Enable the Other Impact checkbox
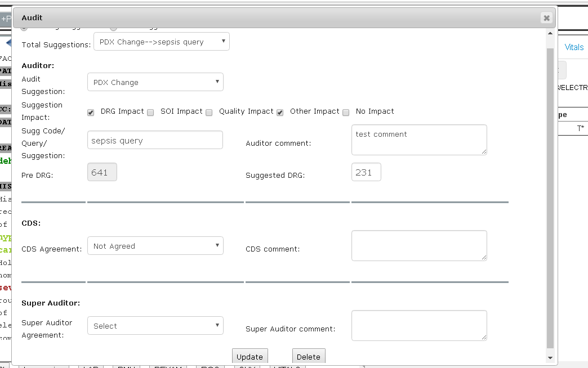Image resolution: width=588 pixels, height=368 pixels. pyautogui.click(x=280, y=113)
